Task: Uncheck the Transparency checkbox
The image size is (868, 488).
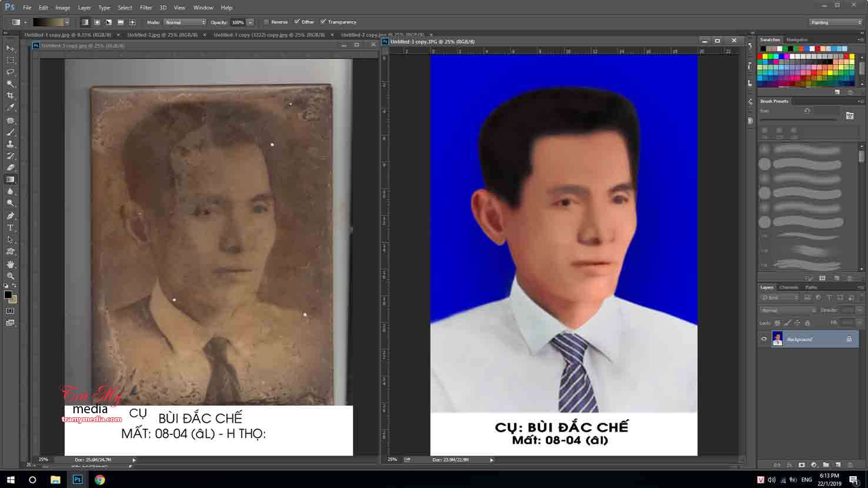Action: pyautogui.click(x=323, y=22)
